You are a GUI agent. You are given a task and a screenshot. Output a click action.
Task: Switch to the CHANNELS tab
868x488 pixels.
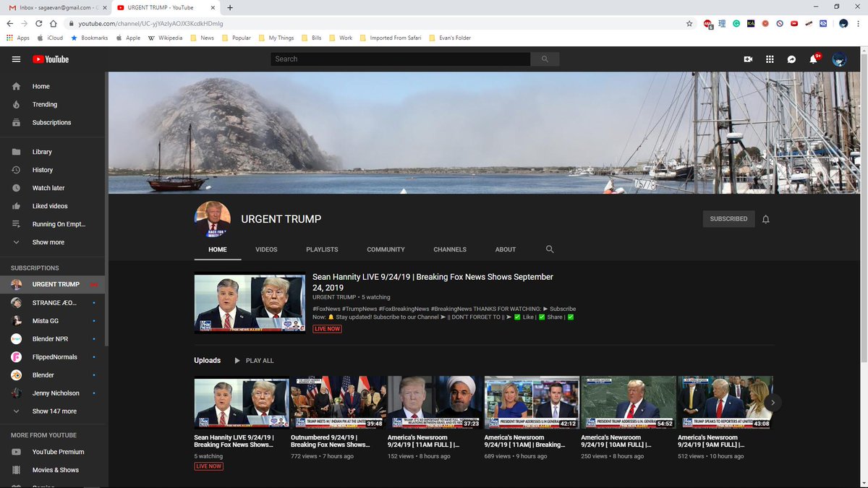click(450, 249)
